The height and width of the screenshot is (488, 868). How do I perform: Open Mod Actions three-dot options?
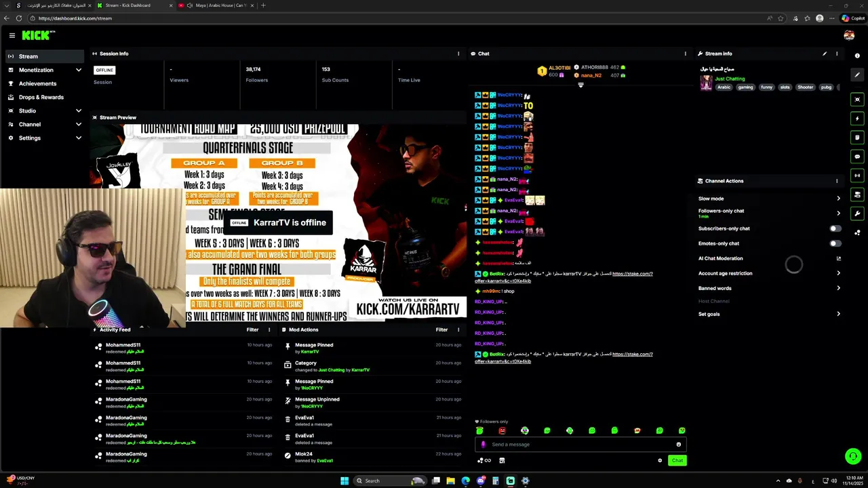458,329
